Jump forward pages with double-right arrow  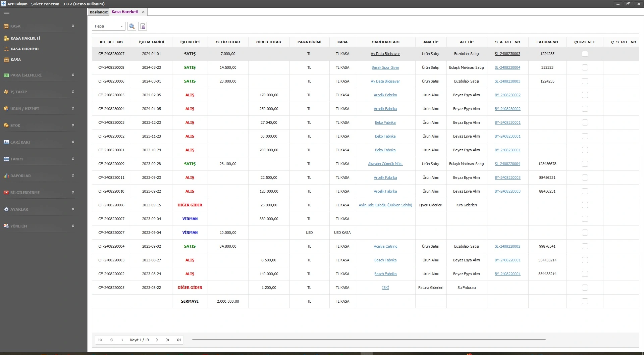167,340
